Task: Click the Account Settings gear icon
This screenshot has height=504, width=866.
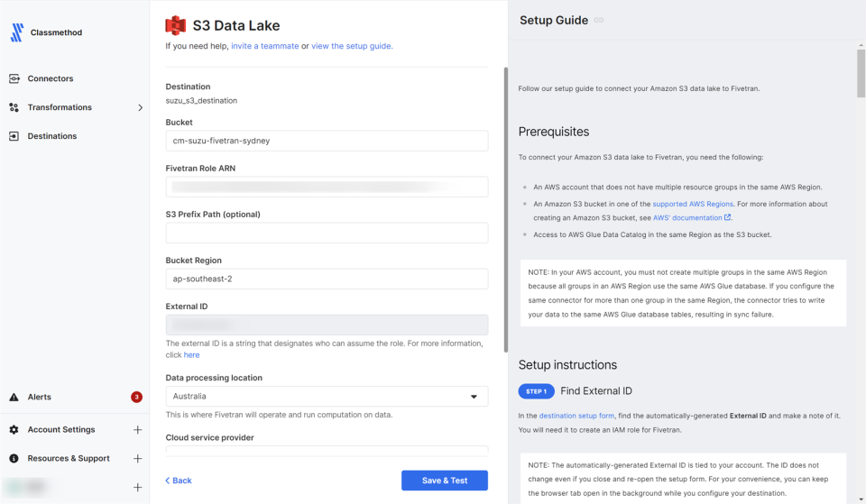Action: pos(14,430)
